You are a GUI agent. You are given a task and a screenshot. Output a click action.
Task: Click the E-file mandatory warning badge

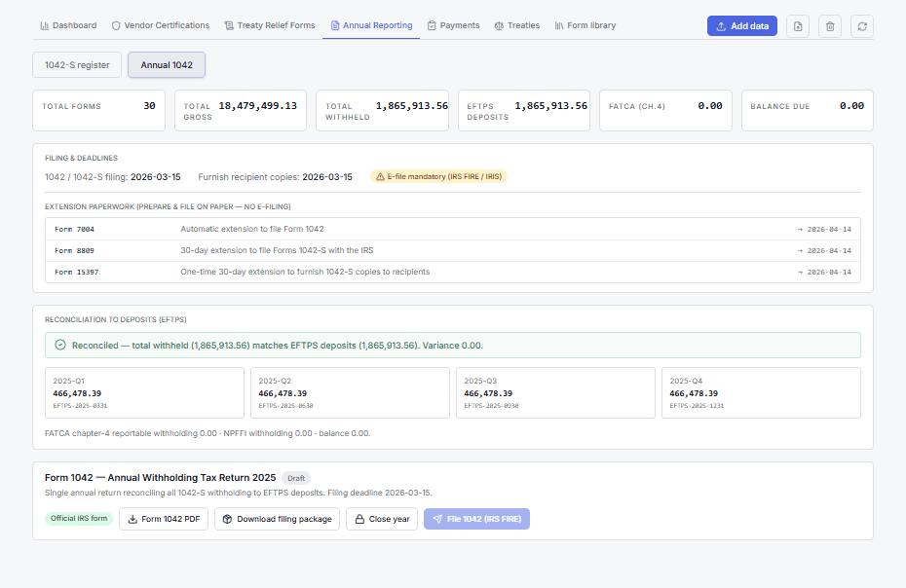pos(438,177)
